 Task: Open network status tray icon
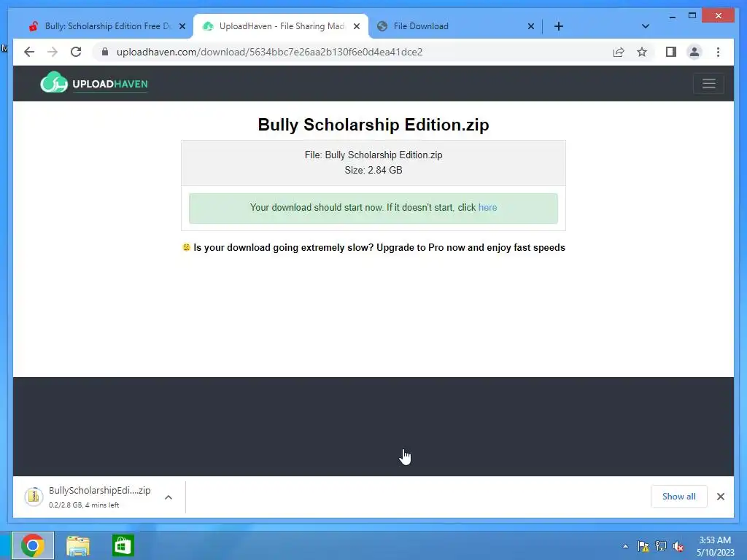[x=661, y=546]
